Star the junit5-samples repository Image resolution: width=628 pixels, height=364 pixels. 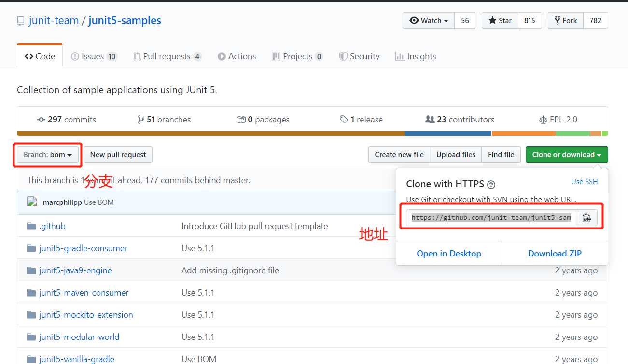coord(500,21)
